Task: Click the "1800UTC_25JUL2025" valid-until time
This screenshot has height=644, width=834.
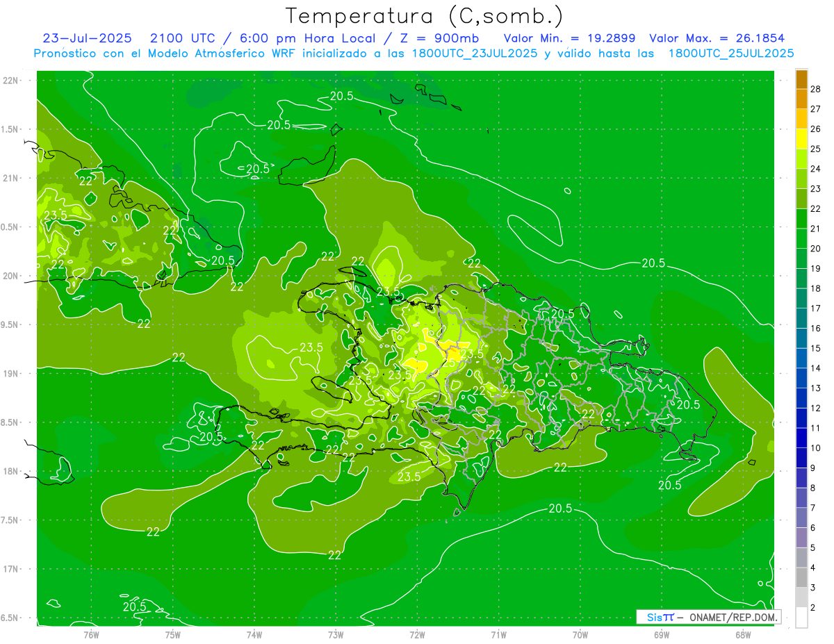Action: click(x=731, y=53)
